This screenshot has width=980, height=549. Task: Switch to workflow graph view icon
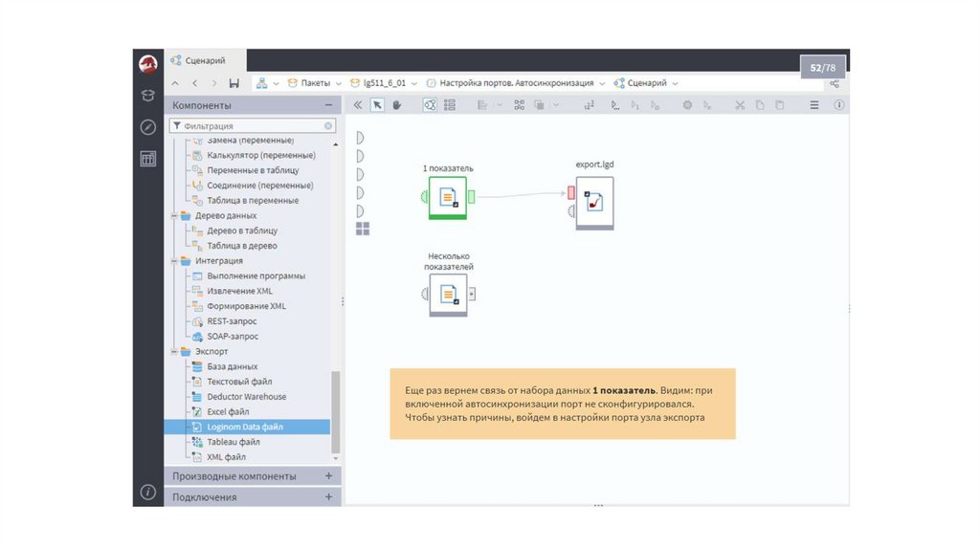(430, 105)
